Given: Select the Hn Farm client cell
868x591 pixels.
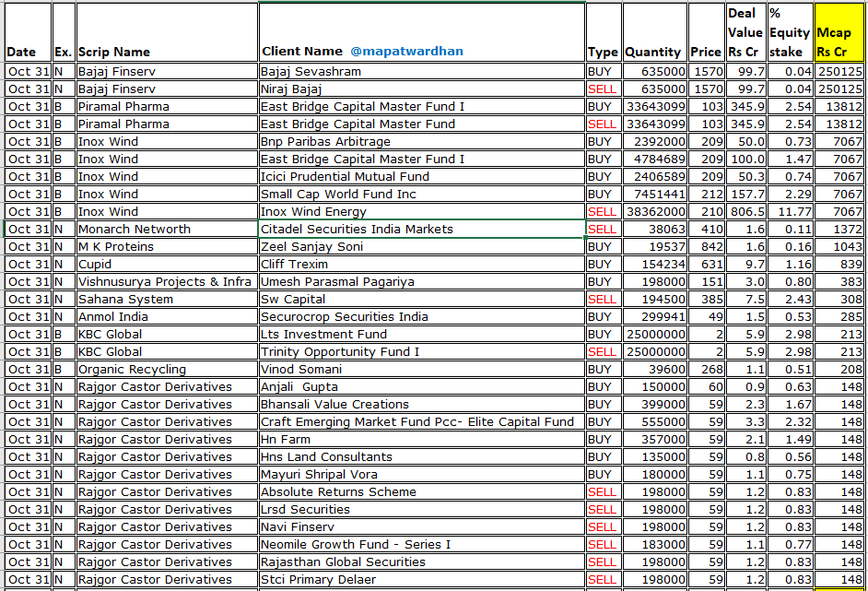Looking at the screenshot, I should tap(422, 440).
